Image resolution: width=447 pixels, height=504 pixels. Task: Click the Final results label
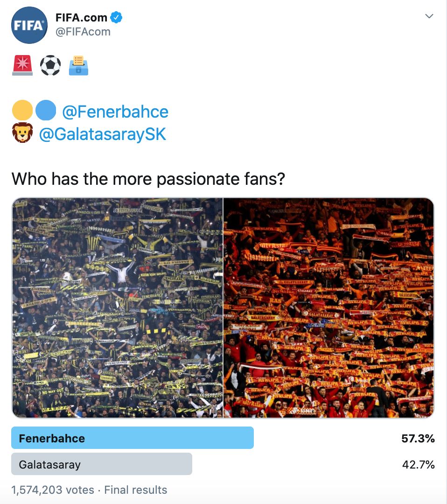[x=136, y=490]
